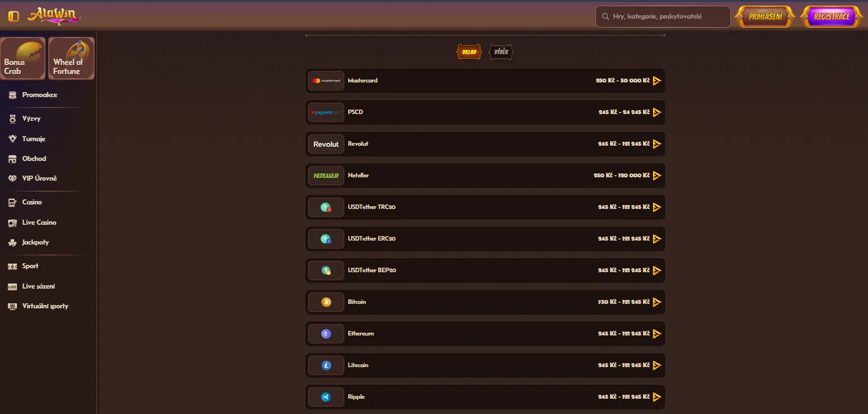Select the Litecoin coin icon

(x=326, y=365)
